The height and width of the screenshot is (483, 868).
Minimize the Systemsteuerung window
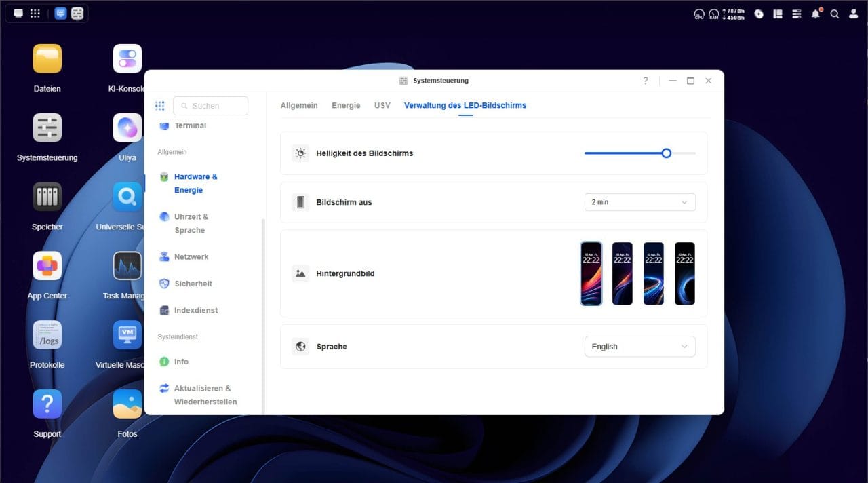pos(673,81)
